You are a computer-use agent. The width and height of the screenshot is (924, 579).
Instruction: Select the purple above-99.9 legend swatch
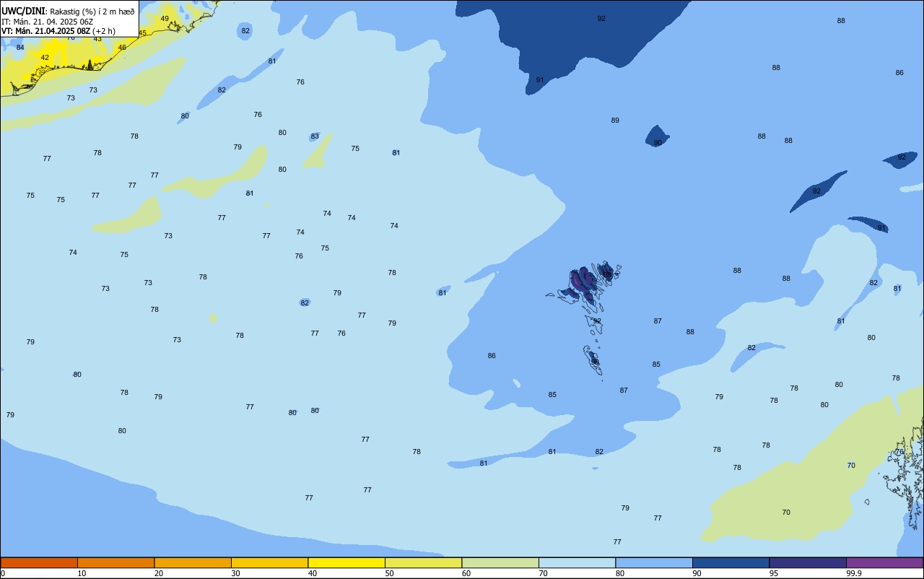[884, 562]
